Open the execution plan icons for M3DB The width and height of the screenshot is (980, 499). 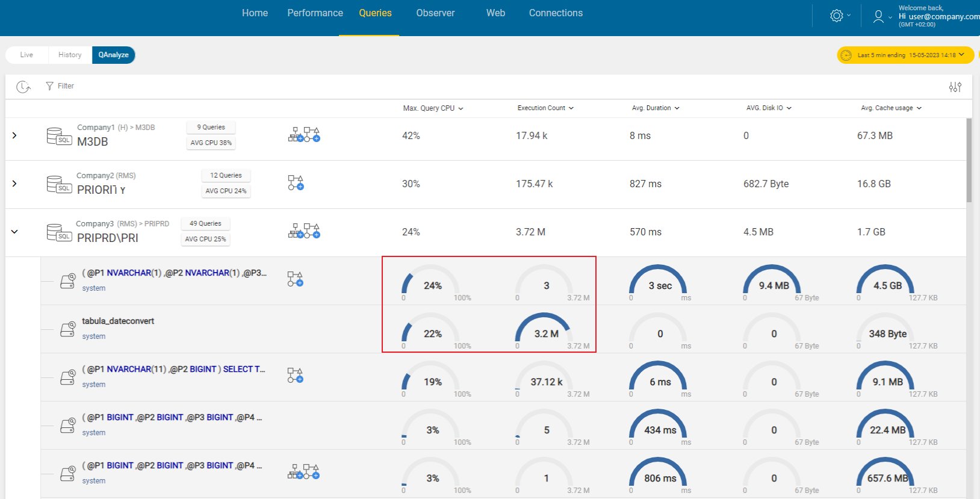tap(304, 134)
